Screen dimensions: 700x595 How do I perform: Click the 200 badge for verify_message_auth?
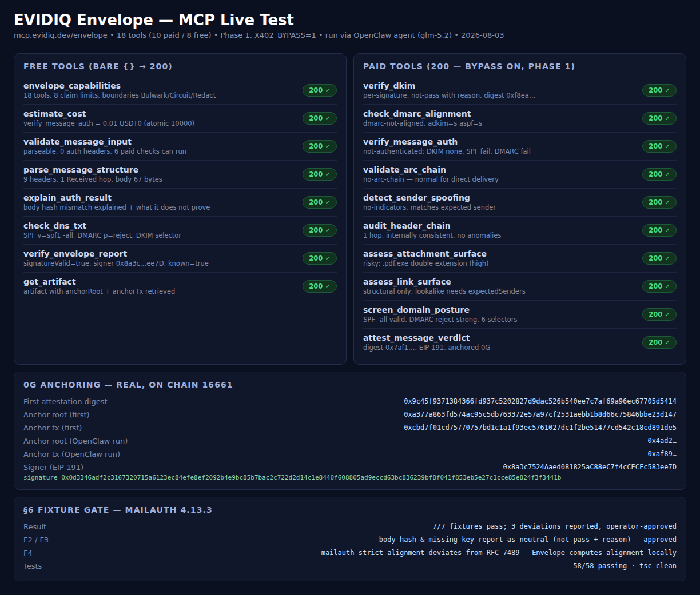pyautogui.click(x=659, y=146)
